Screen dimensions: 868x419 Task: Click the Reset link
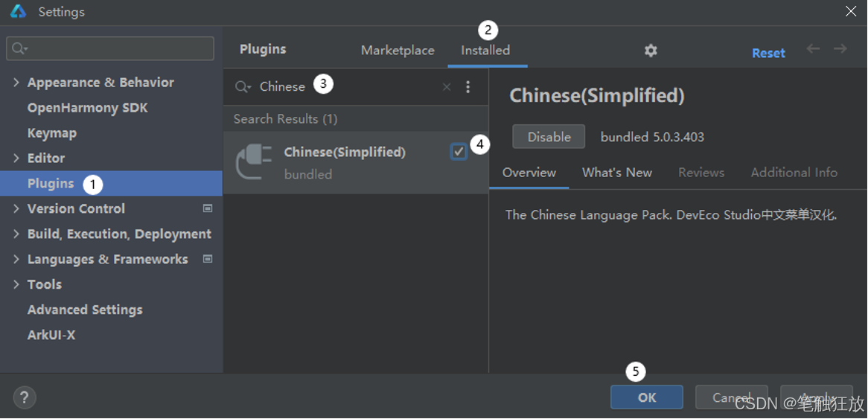768,53
